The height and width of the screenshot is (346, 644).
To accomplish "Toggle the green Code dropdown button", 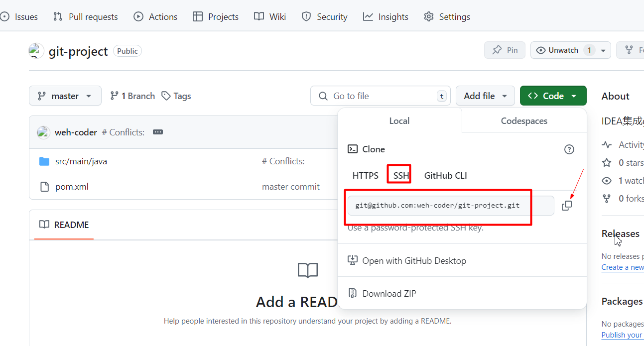I will tap(553, 96).
